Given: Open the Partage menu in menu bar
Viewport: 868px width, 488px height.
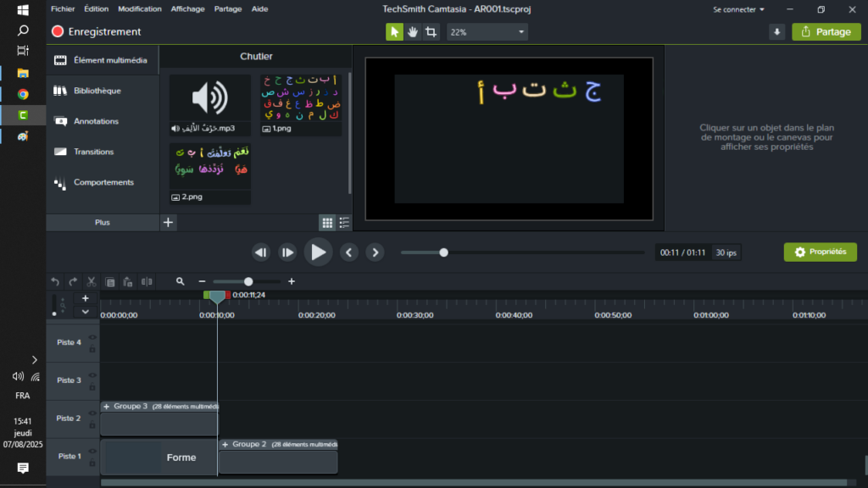Looking at the screenshot, I should 227,8.
